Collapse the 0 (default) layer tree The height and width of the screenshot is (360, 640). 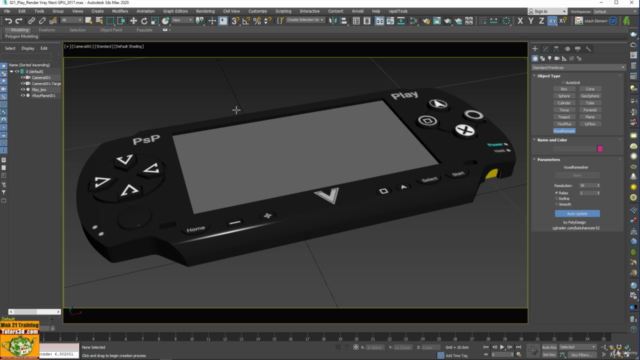[11, 71]
